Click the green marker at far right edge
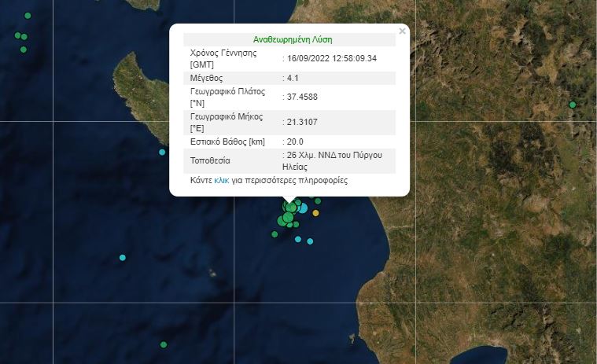The width and height of the screenshot is (597, 364). [x=573, y=105]
